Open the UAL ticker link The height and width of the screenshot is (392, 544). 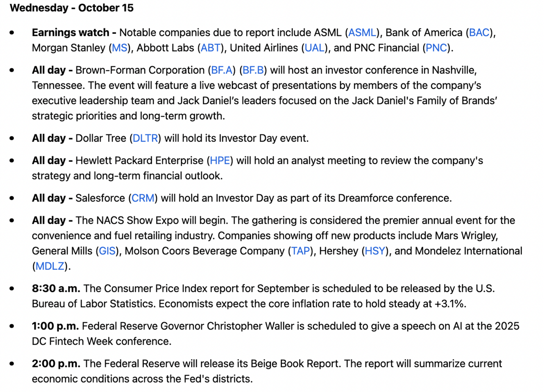tap(314, 48)
